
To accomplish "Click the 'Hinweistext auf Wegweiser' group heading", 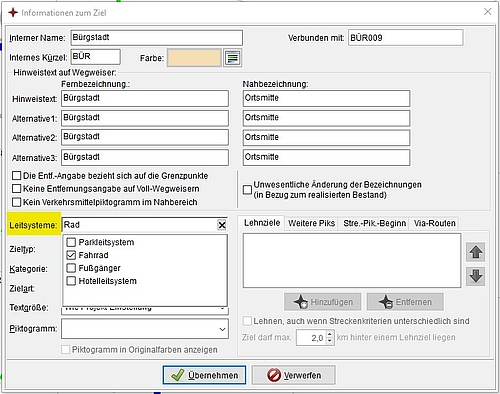I will coord(65,72).
